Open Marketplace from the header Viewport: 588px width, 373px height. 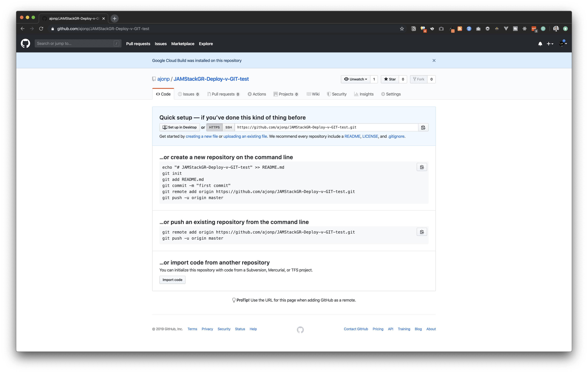click(x=183, y=44)
